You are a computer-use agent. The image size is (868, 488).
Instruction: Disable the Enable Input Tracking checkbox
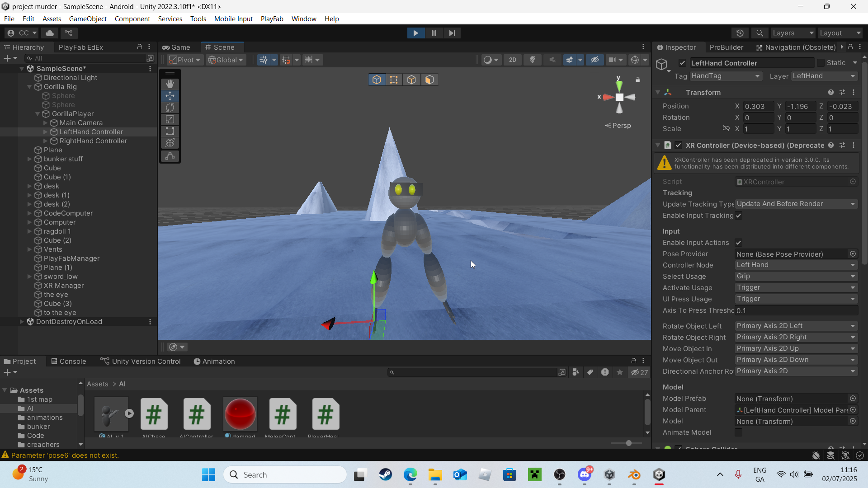[739, 216]
